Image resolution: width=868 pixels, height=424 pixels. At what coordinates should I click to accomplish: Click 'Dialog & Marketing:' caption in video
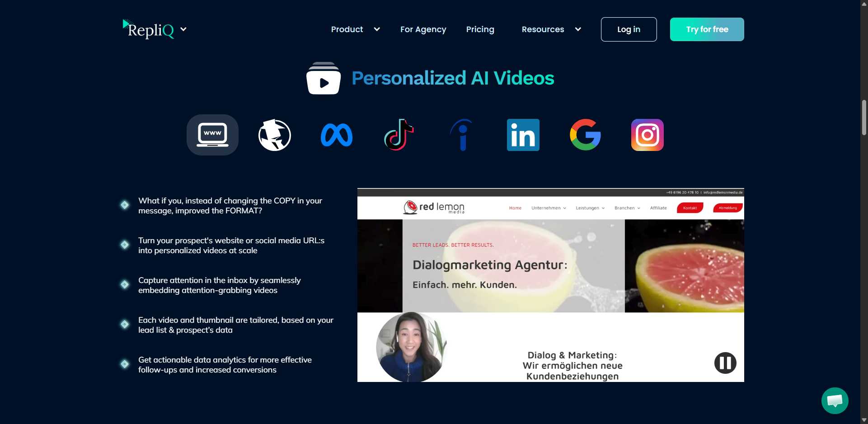[x=572, y=355]
